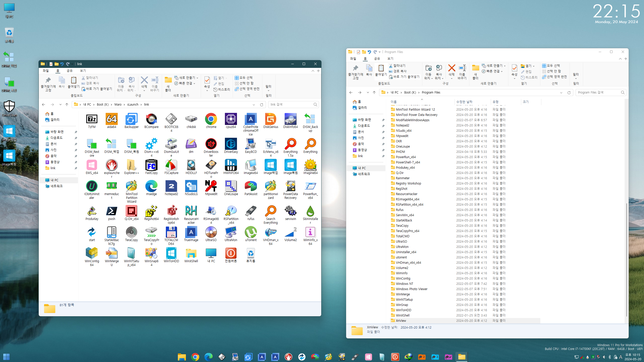The width and height of the screenshot is (644, 362).
Task: Click 이름 바꾸기 in Program Files ribbon
Action: point(462,72)
